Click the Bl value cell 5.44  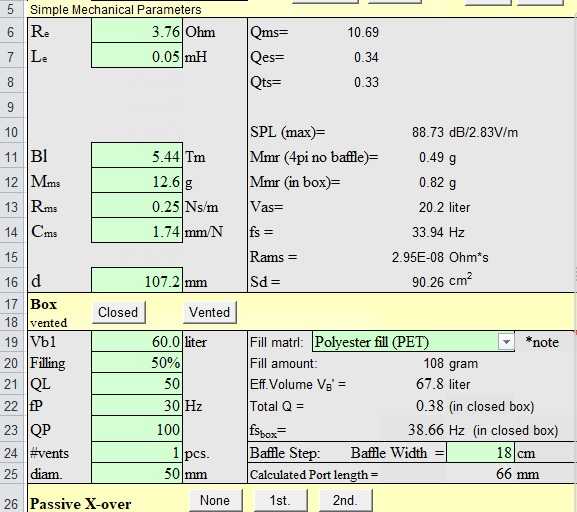137,156
